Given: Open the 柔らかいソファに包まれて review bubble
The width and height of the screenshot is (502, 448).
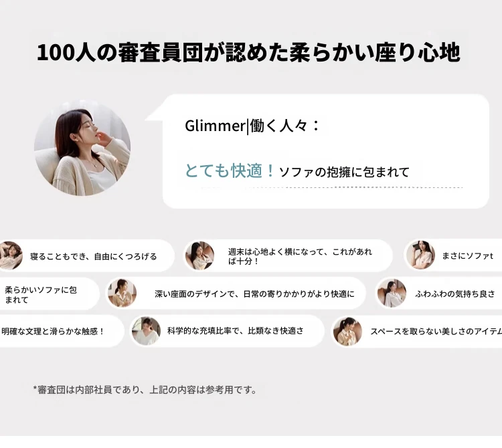Looking at the screenshot, I should [50, 294].
